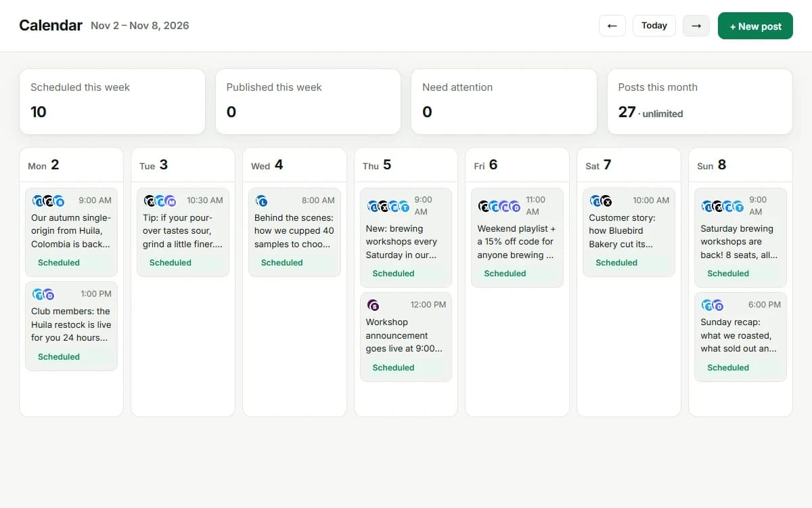Open the 'Sunday recap: what we roasted' post

coord(741,337)
